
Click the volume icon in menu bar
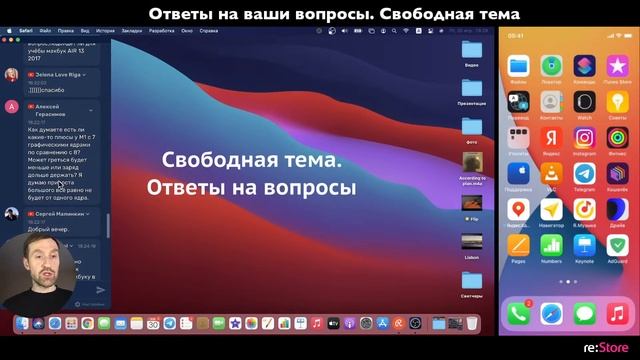click(x=344, y=31)
